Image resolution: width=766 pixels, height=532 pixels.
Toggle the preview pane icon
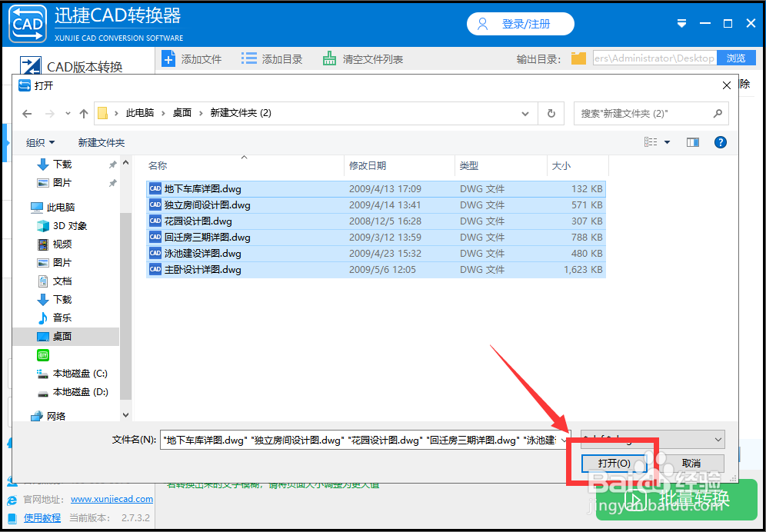tap(693, 142)
